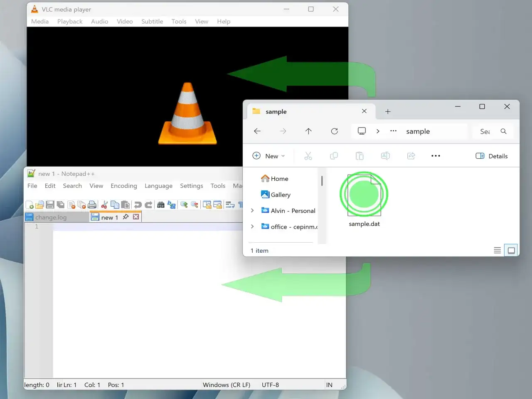The width and height of the screenshot is (532, 399).
Task: Open See more options in Explorer toolbar
Action: coord(436,156)
